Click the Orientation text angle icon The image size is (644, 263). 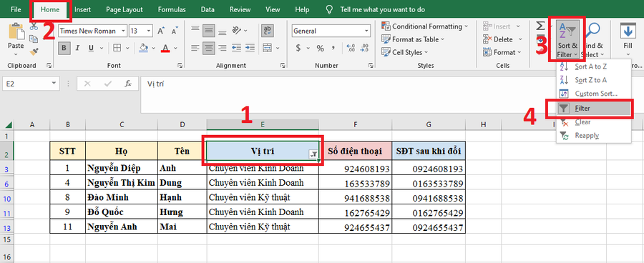point(237,30)
